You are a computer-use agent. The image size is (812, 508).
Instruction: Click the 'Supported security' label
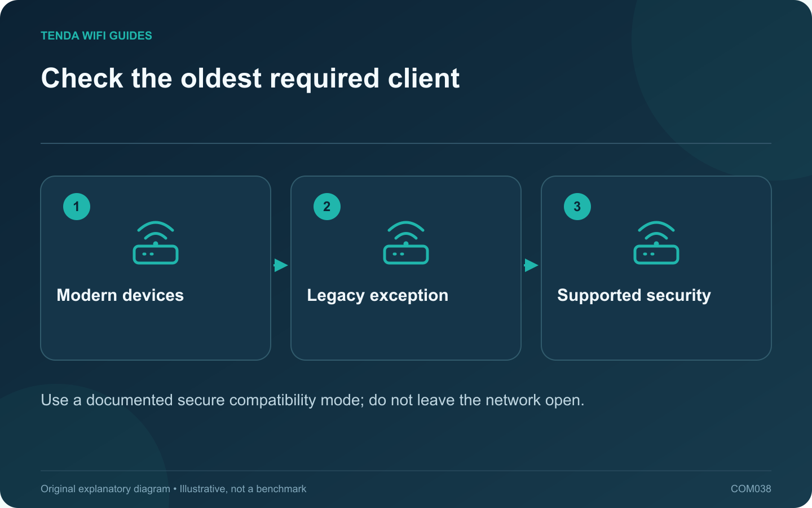pyautogui.click(x=634, y=296)
